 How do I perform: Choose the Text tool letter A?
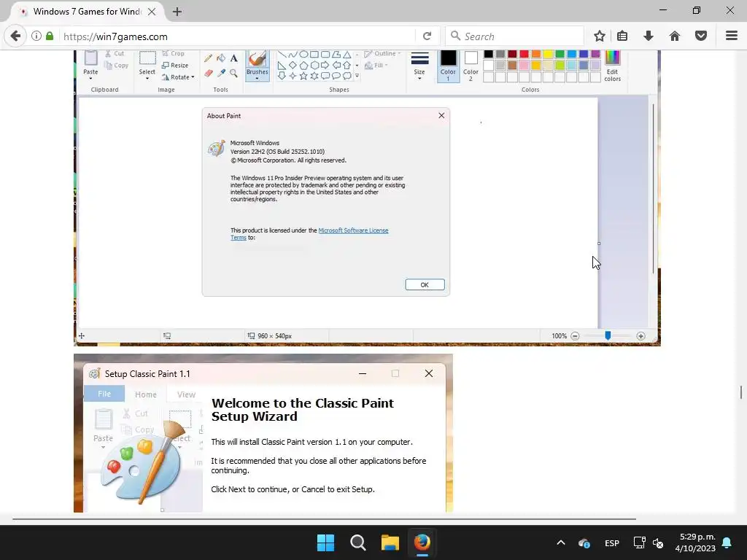point(233,58)
